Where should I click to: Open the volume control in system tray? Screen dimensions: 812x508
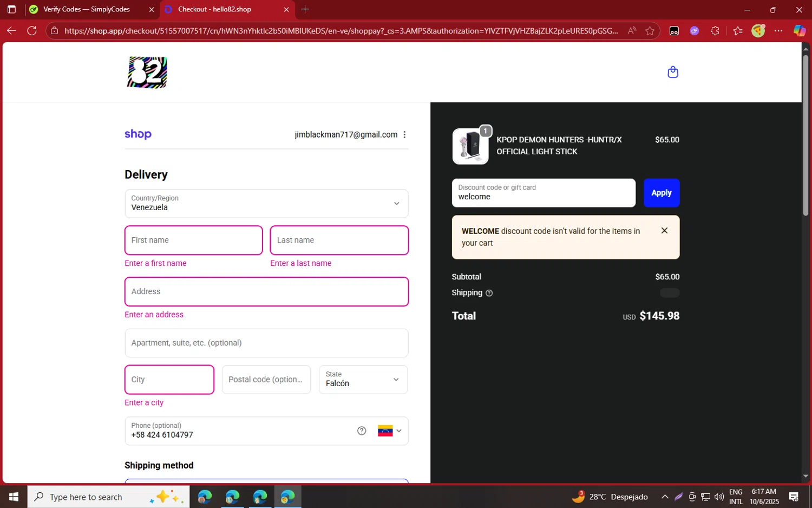coord(719,497)
